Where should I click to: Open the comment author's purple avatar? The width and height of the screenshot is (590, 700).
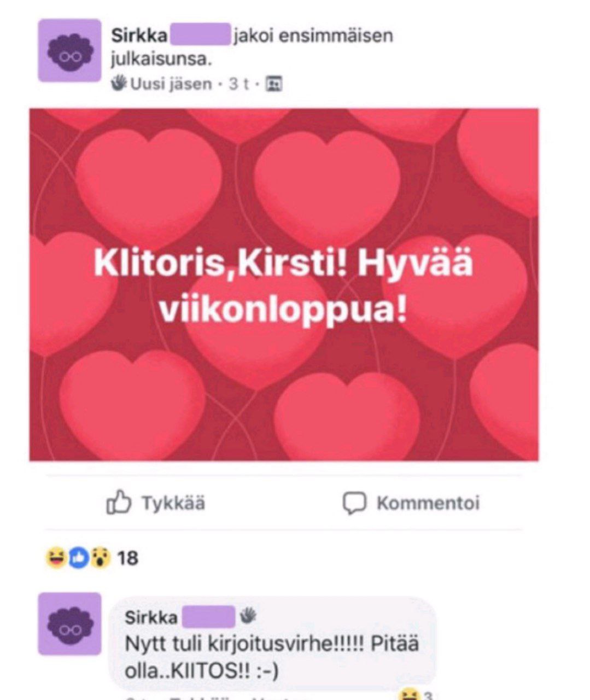(x=69, y=623)
